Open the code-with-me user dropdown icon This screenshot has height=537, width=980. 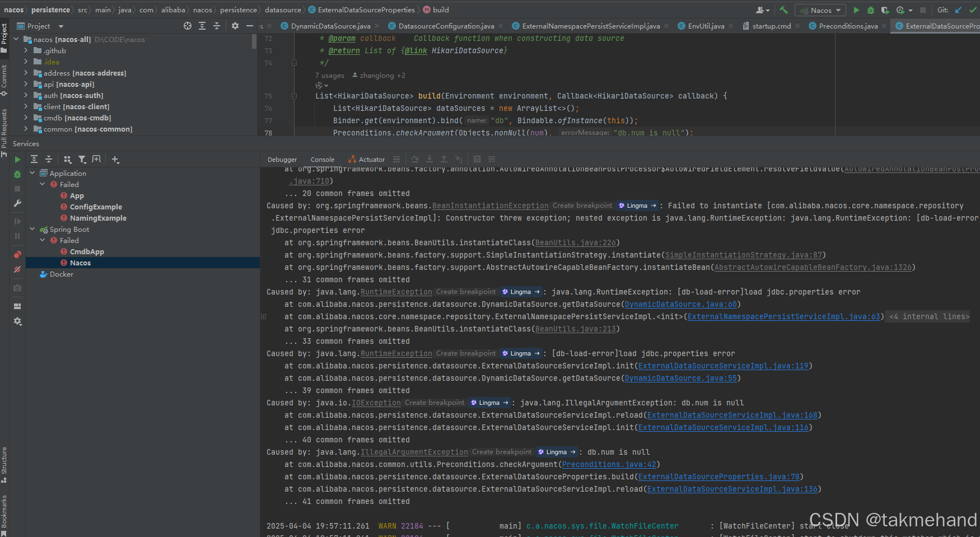tap(763, 10)
